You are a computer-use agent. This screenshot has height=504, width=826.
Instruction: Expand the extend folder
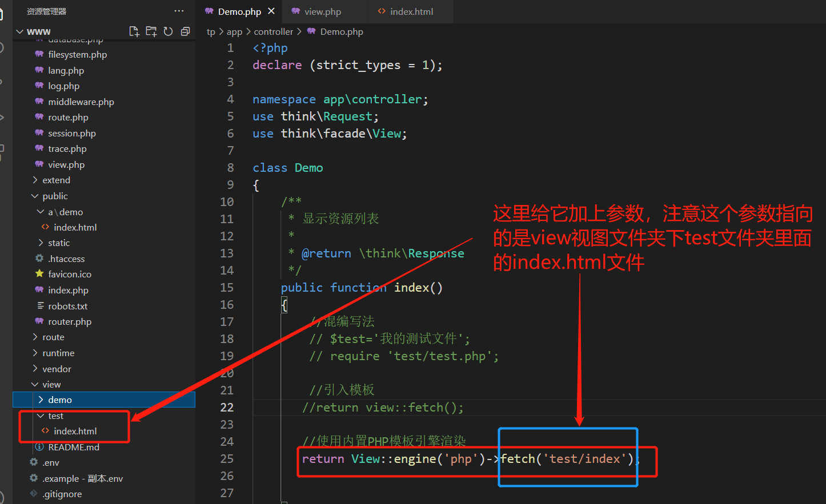point(56,180)
